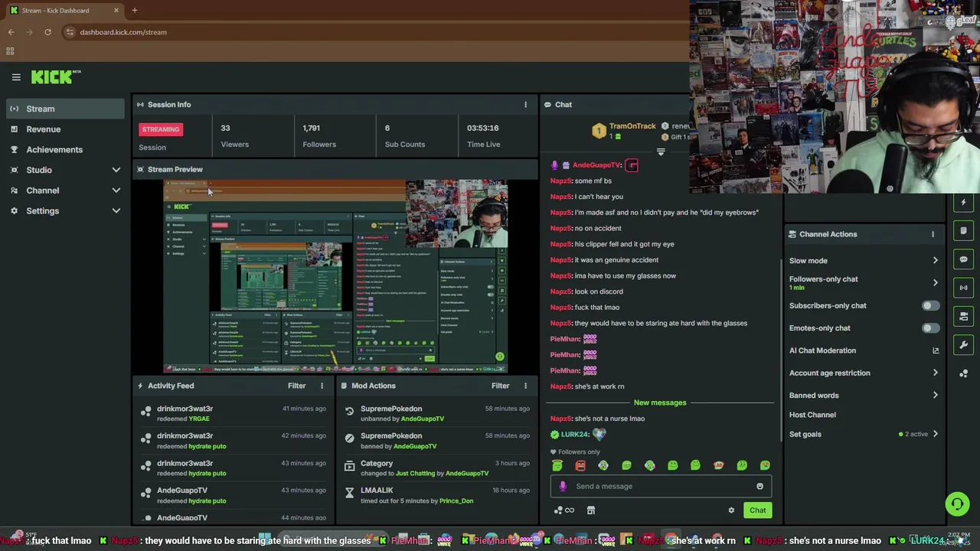The height and width of the screenshot is (551, 980).
Task: Click the broadcast signal icon in right sidebar
Action: click(x=963, y=288)
